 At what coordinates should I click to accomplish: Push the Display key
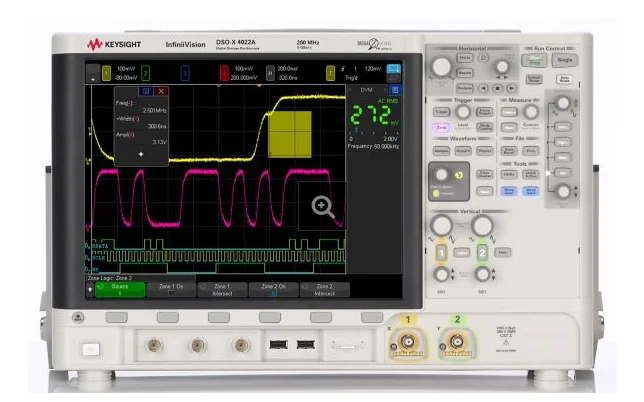485,151
